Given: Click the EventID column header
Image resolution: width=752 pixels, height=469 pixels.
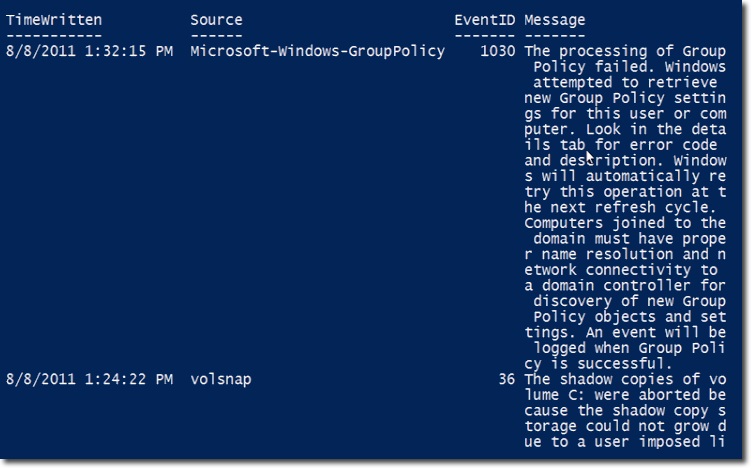Looking at the screenshot, I should (484, 20).
